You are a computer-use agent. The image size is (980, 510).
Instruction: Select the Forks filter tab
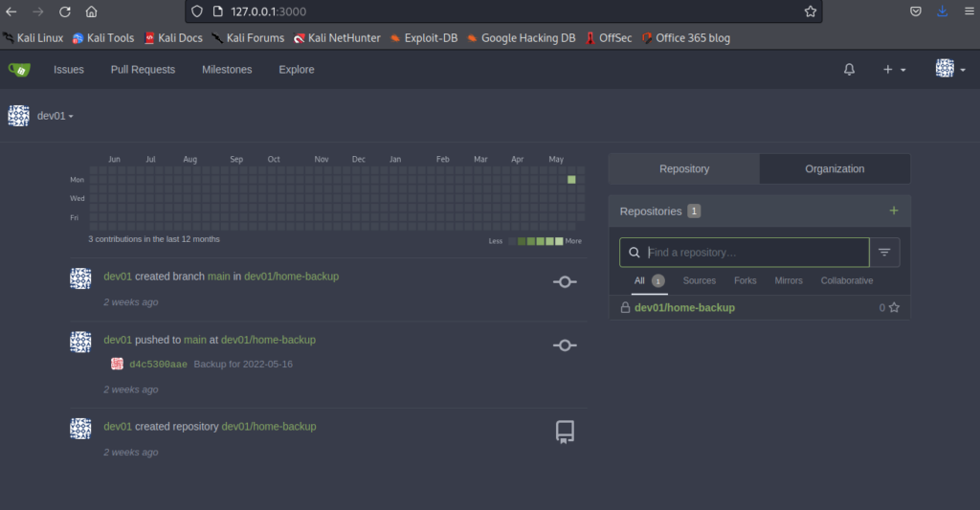745,280
